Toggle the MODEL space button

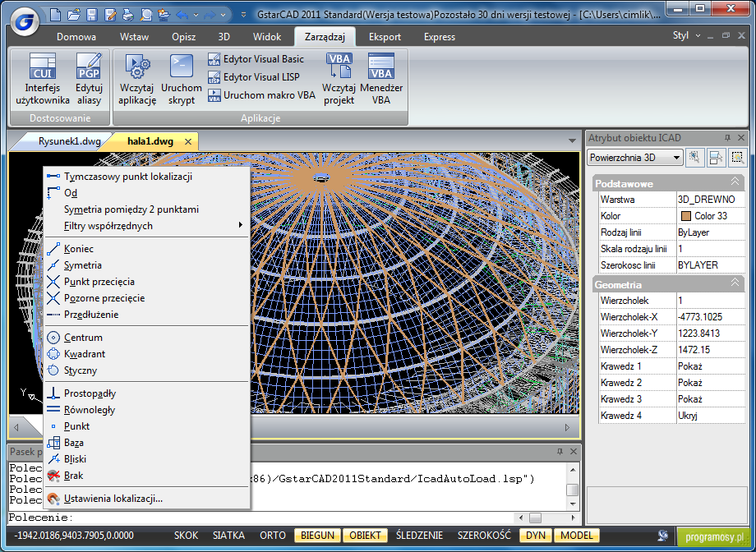tap(577, 536)
